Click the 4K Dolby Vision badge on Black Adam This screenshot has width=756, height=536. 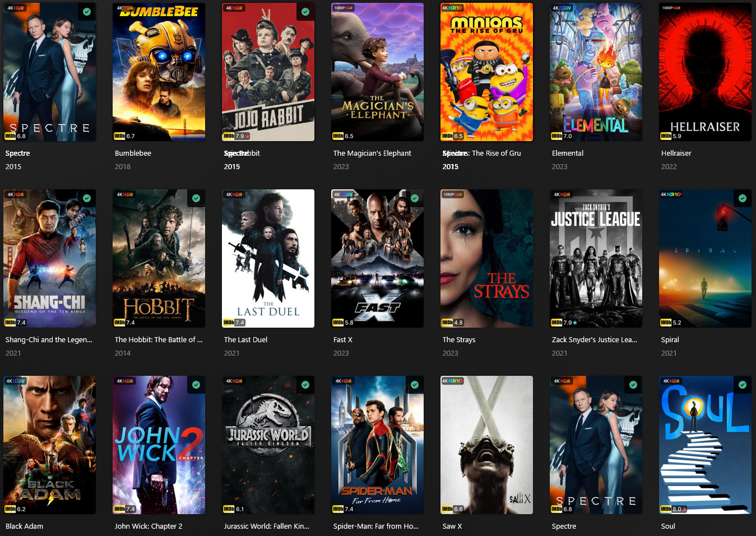(x=16, y=381)
